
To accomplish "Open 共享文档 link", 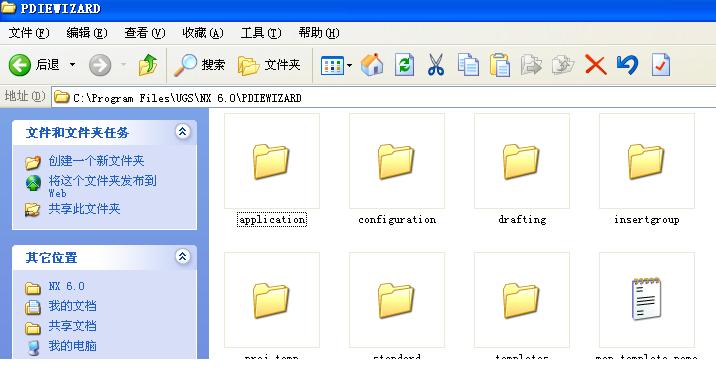I will click(73, 326).
